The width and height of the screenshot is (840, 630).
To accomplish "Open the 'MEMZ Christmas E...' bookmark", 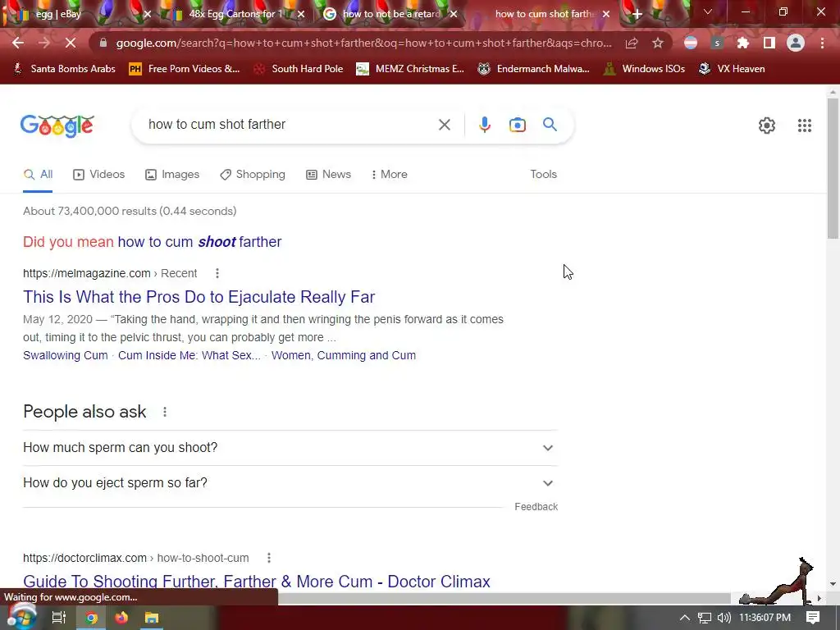I will [x=410, y=69].
